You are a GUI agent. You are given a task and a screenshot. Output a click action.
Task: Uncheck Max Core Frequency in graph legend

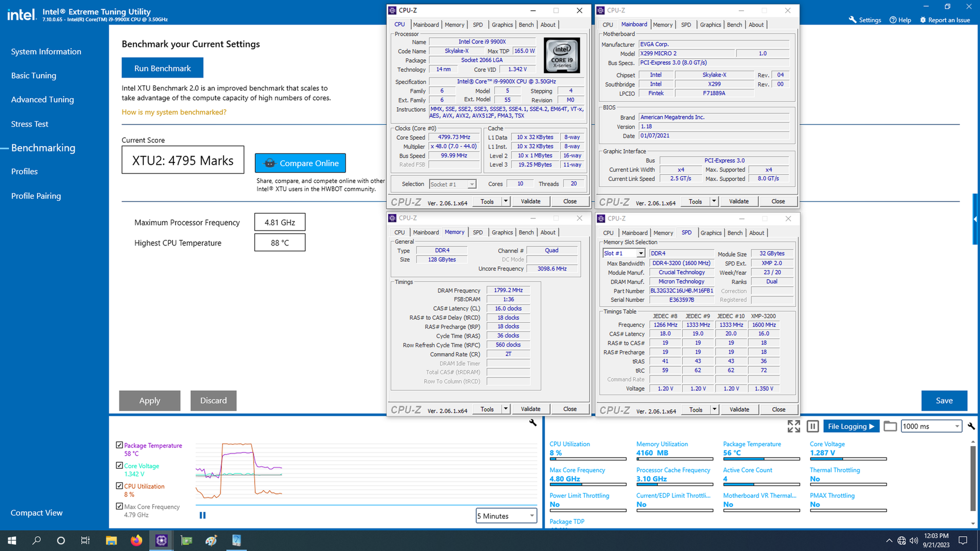pyautogui.click(x=119, y=506)
